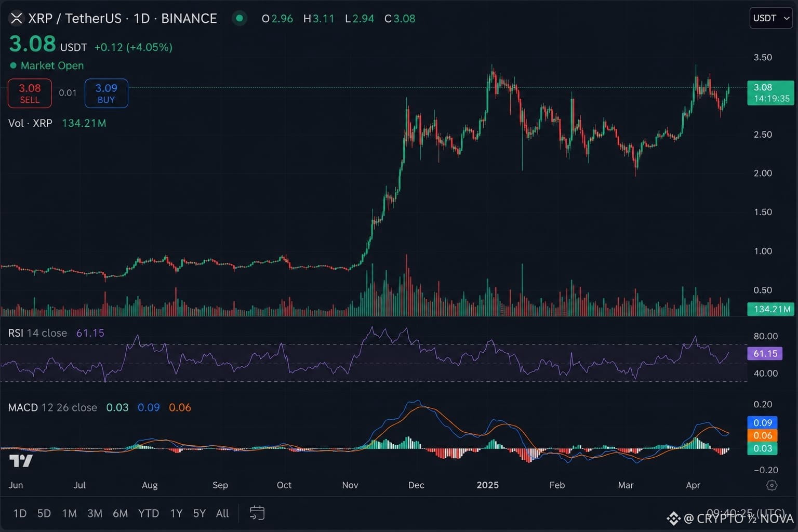Select the YTD time range

[x=149, y=513]
